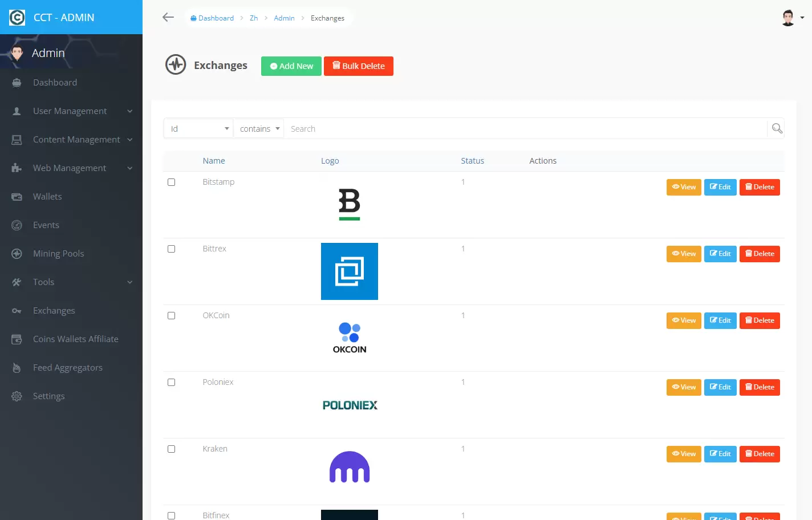Open the Id field dropdown
The width and height of the screenshot is (812, 520).
pos(198,128)
